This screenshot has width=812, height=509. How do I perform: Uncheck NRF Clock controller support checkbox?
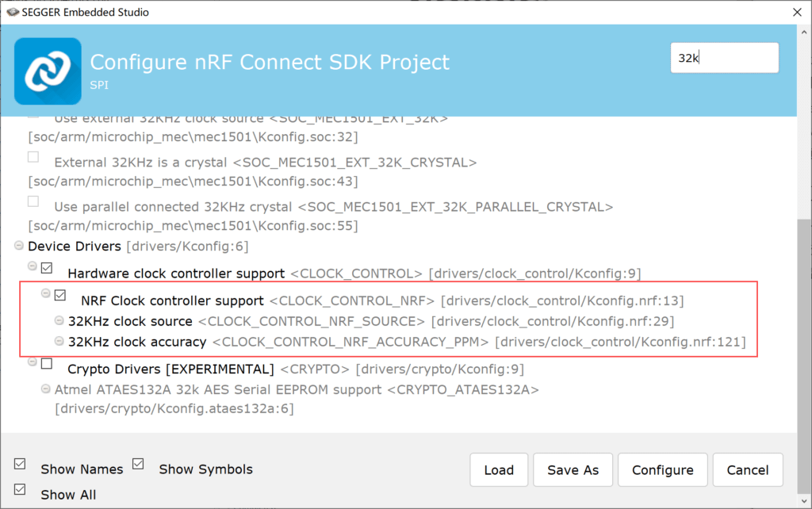[x=60, y=295]
